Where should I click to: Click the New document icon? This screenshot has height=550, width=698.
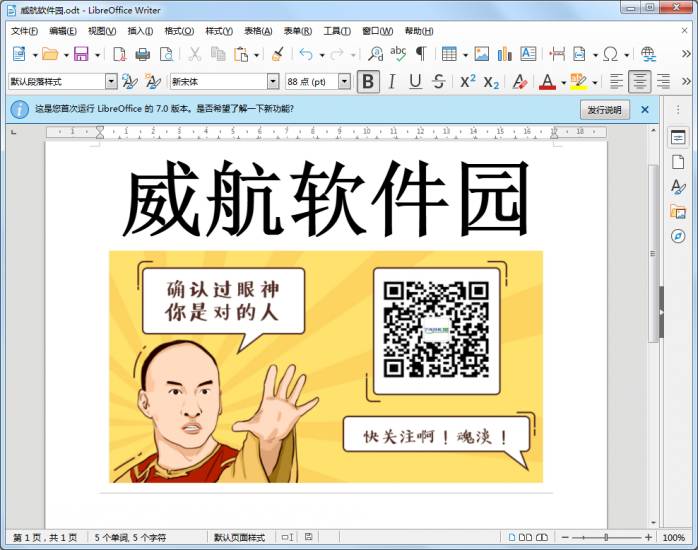coord(19,54)
